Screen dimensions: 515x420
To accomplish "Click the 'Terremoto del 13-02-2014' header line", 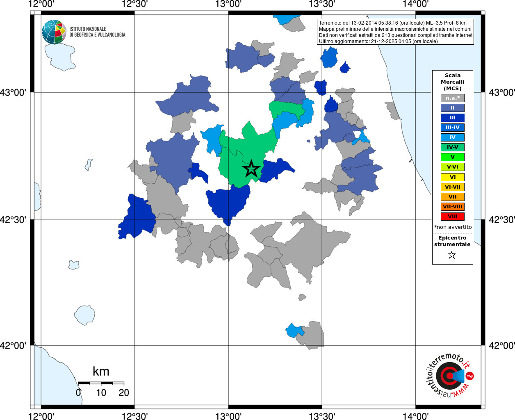I will tap(392, 23).
